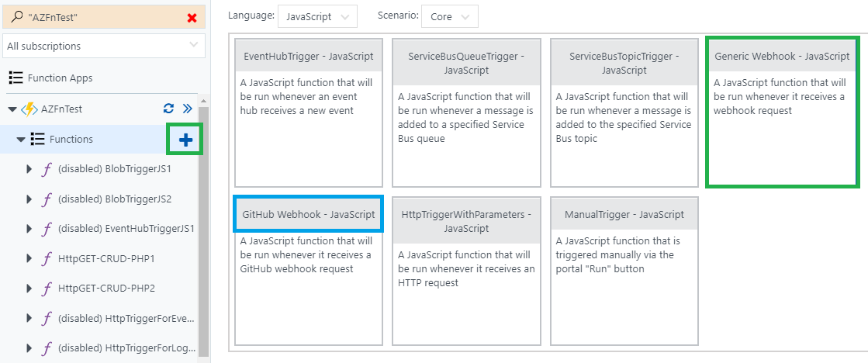Select the EventHubTrigger - JavaScript template

[x=309, y=113]
